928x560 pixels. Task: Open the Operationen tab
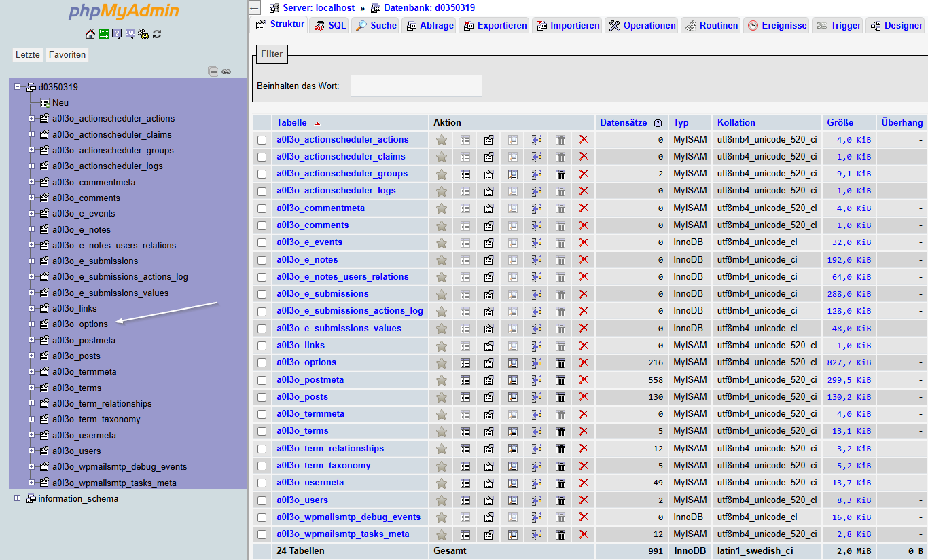click(x=642, y=25)
